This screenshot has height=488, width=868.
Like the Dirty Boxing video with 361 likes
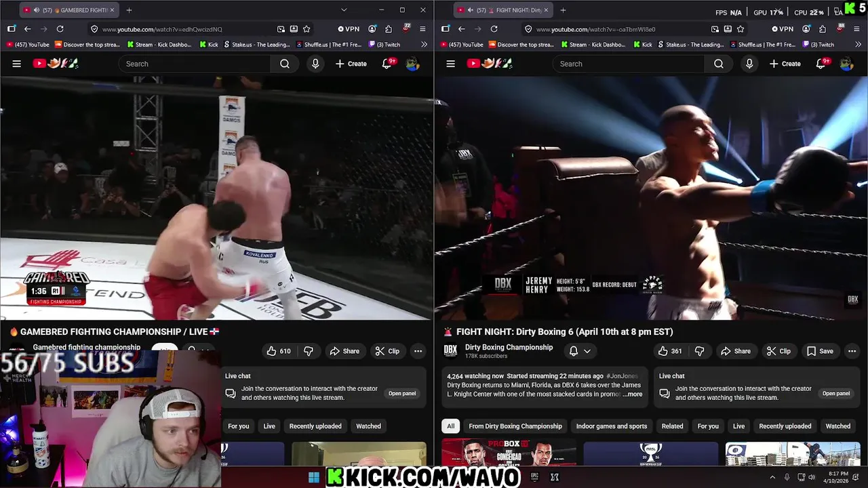pos(670,351)
